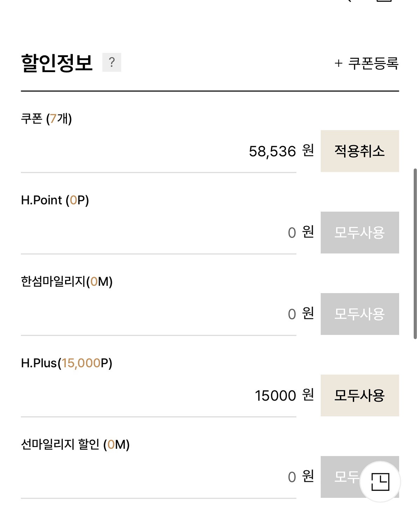Open the 쿠폰등록 link
Viewport: 420px width, 510px height.
point(366,63)
